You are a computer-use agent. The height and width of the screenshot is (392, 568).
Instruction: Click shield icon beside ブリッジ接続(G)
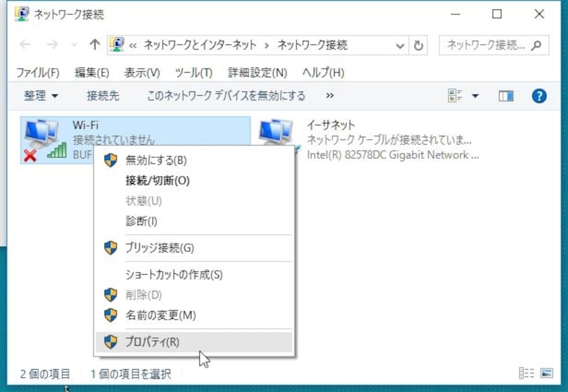[x=111, y=248]
